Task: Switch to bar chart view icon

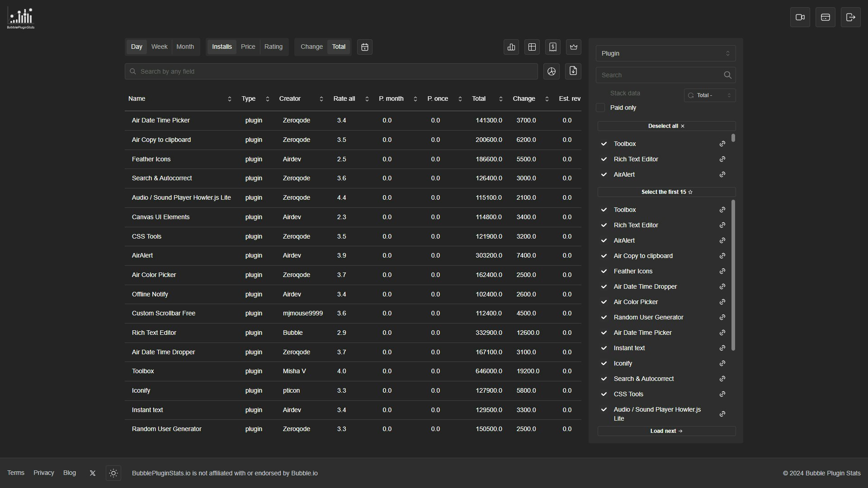Action: (x=511, y=47)
